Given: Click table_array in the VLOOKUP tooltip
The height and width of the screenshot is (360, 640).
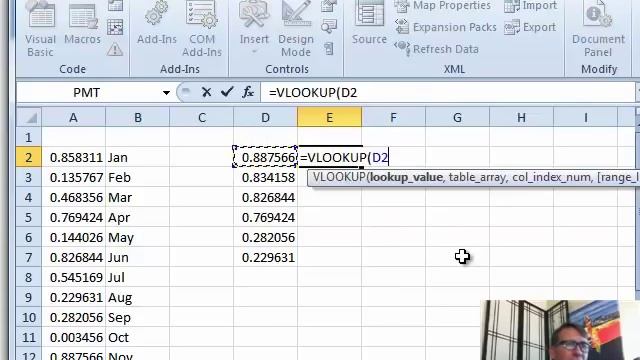Looking at the screenshot, I should coord(476,178).
